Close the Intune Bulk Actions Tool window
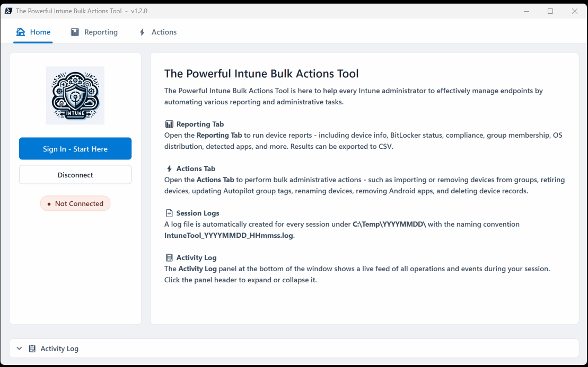Screen dimensions: 588x367 click(574, 11)
